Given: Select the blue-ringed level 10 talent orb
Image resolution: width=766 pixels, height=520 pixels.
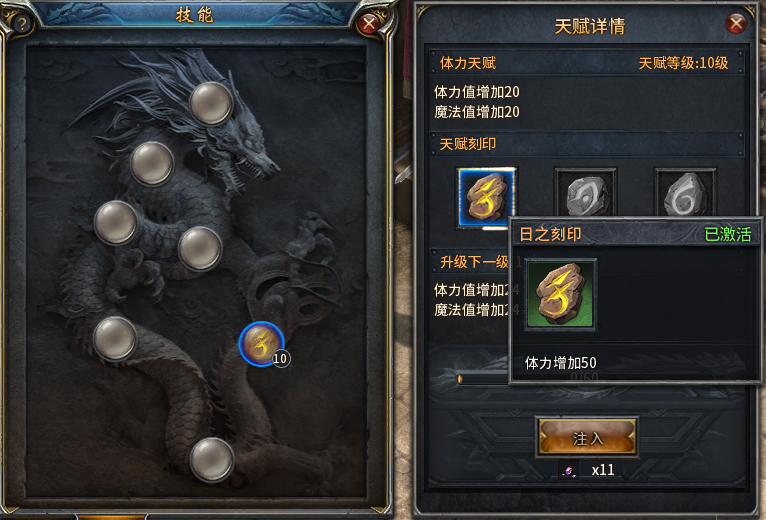Looking at the screenshot, I should (262, 344).
